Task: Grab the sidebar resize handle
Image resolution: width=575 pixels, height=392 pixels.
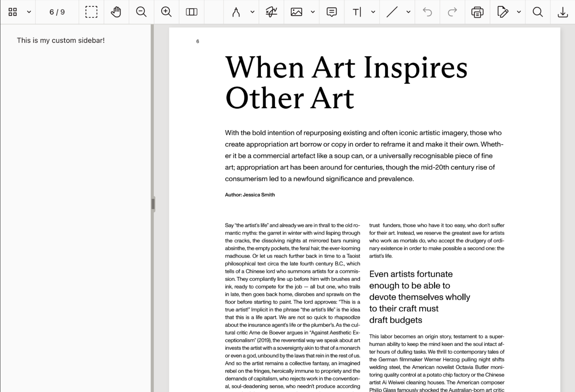Action: click(153, 204)
